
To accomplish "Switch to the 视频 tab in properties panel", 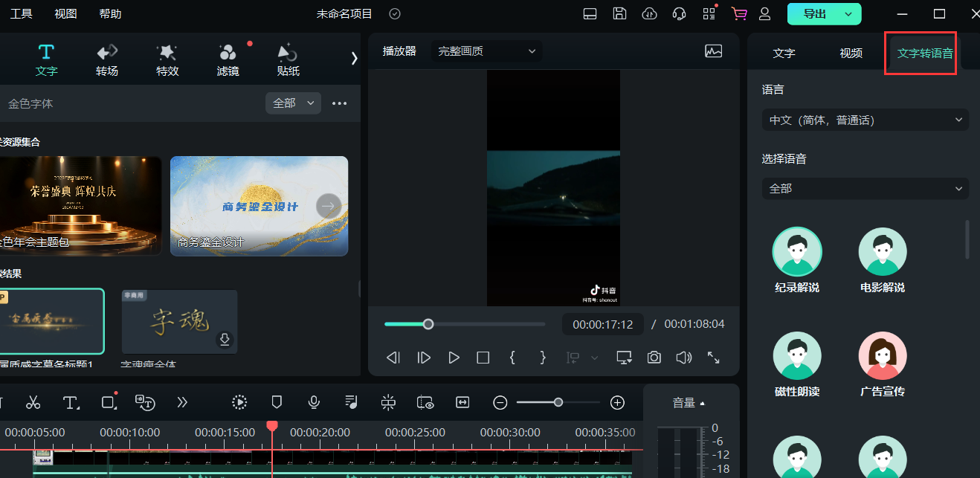I will (851, 53).
